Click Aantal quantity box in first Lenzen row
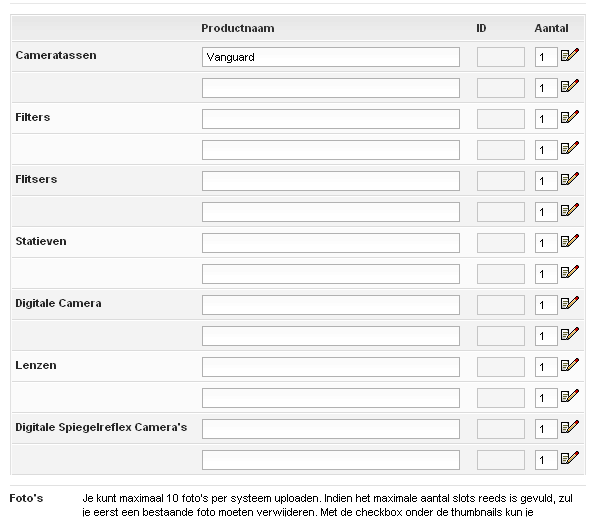This screenshot has height=517, width=603. [x=545, y=368]
